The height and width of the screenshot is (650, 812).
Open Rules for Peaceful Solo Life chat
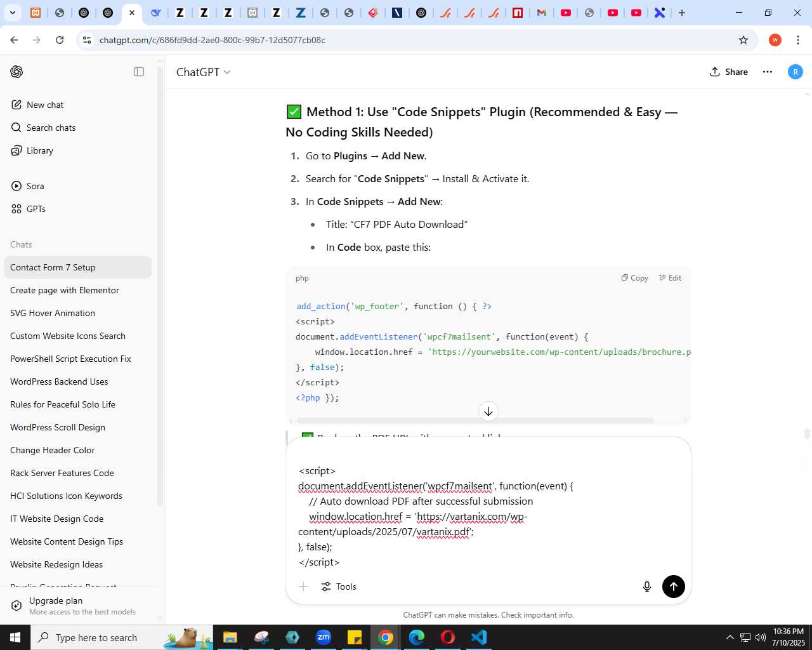(77, 404)
